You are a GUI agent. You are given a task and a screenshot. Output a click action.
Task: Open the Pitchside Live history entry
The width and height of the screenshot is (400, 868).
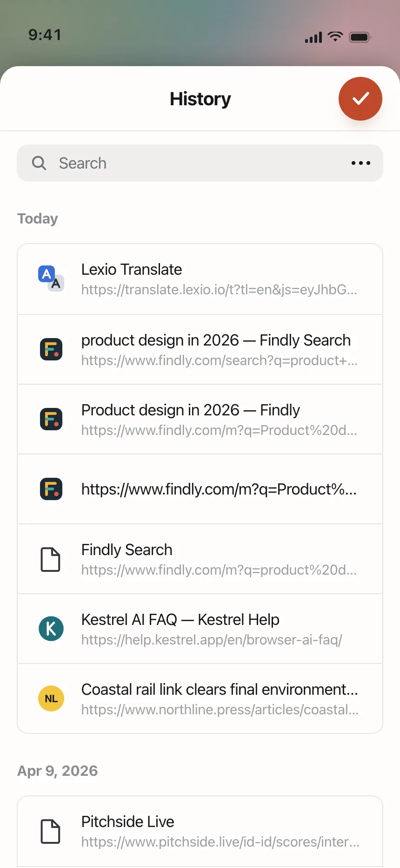(x=200, y=831)
